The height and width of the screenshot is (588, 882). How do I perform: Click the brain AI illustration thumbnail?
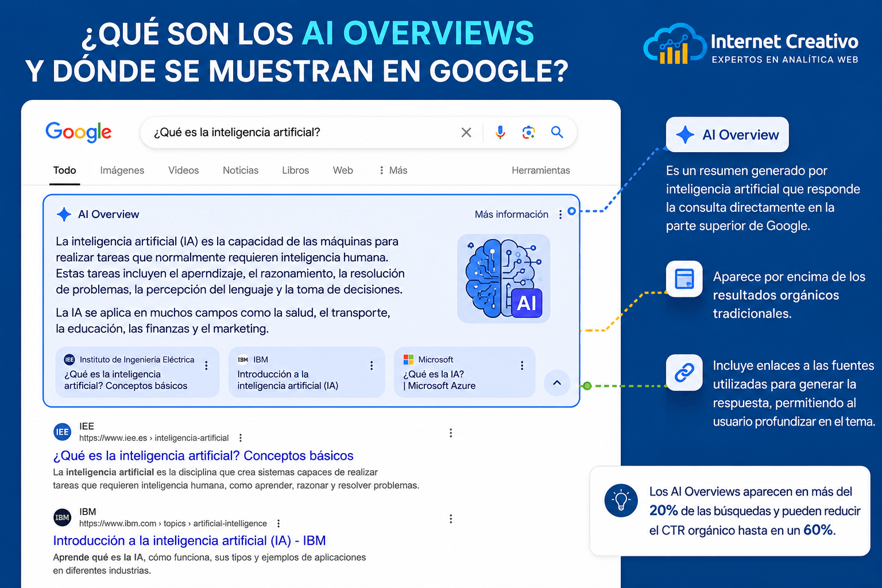click(x=504, y=278)
